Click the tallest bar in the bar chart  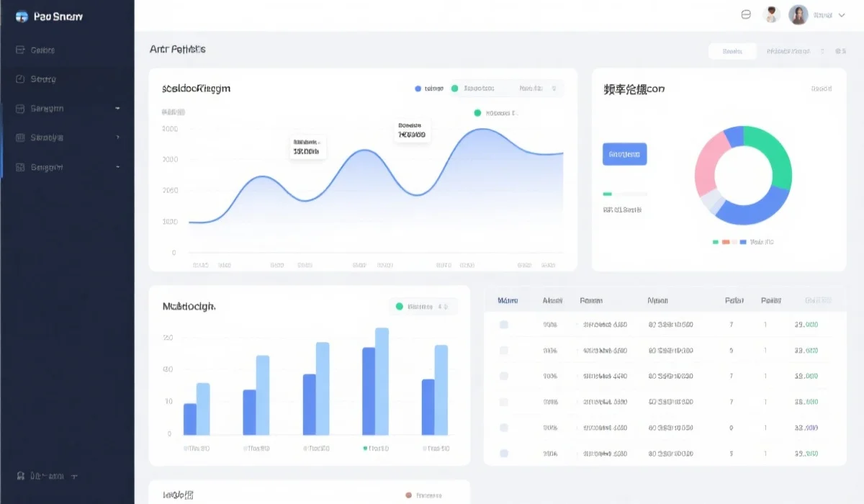coord(382,381)
